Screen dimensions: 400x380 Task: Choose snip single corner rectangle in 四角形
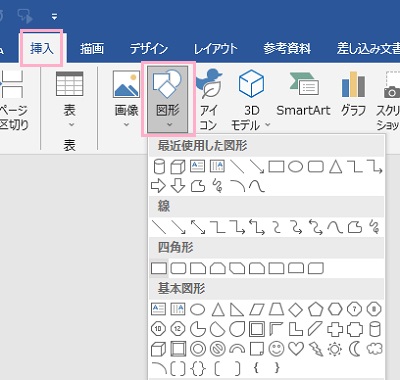click(x=198, y=268)
